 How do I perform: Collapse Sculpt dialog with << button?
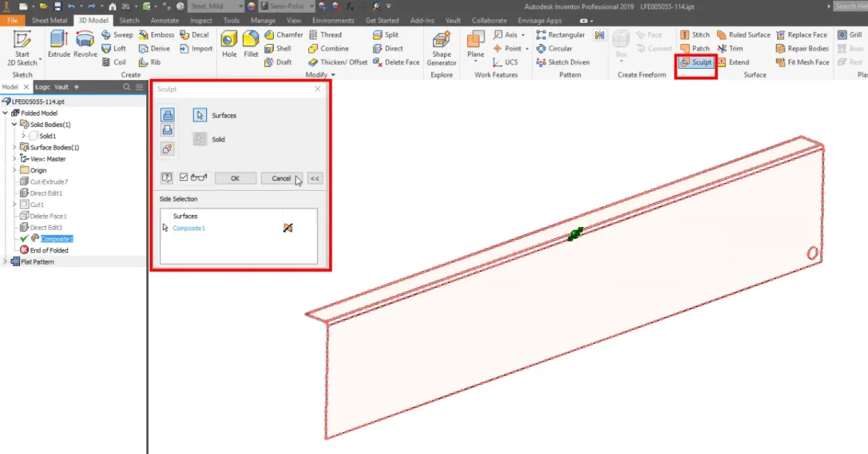(315, 178)
